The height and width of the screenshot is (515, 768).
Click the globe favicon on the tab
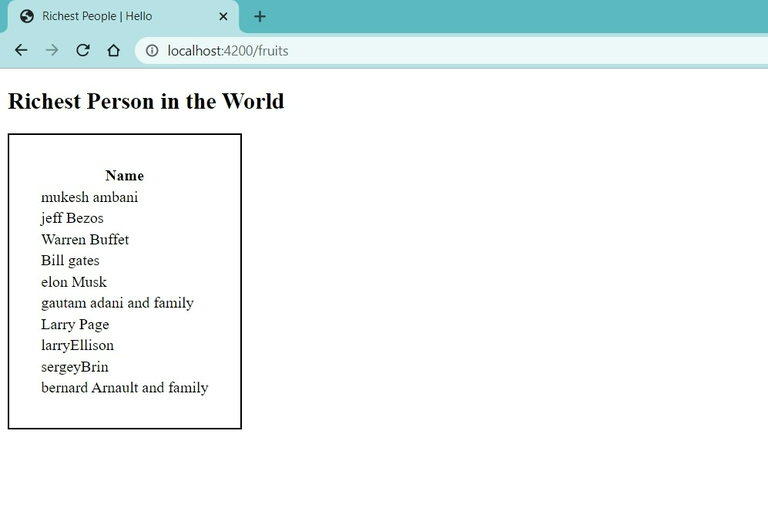(27, 17)
